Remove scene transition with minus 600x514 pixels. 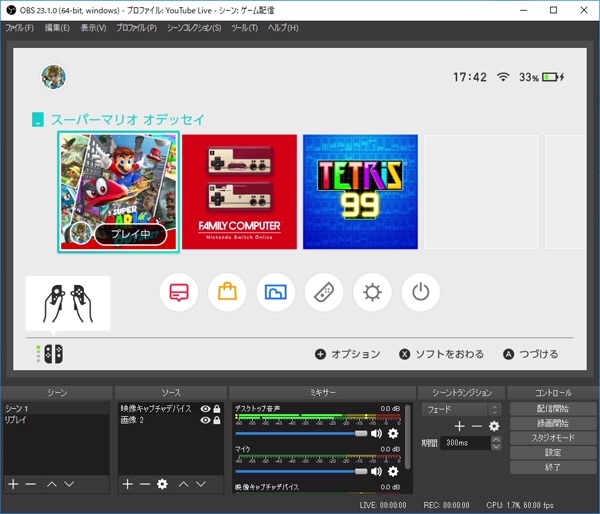click(477, 426)
